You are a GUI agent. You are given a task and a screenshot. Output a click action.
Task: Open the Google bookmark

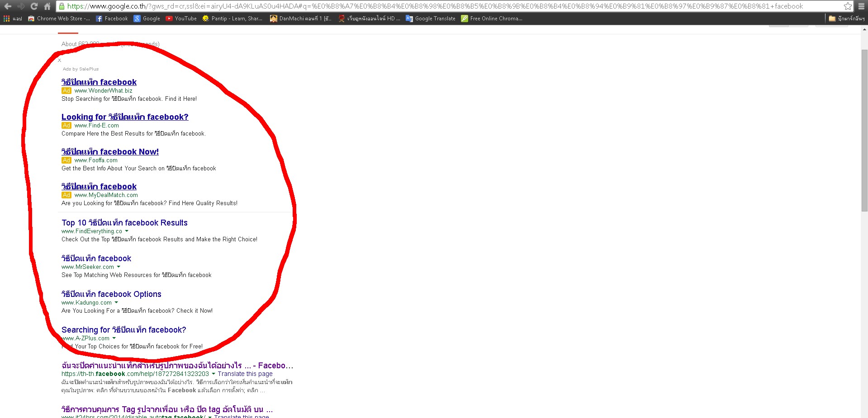[147, 19]
